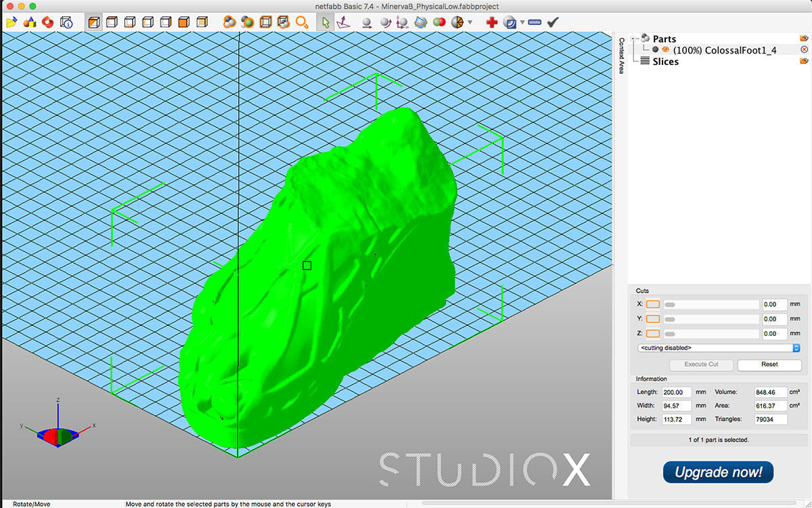The width and height of the screenshot is (812, 508).
Task: Click the red swirl toolbar icon
Action: 47,22
